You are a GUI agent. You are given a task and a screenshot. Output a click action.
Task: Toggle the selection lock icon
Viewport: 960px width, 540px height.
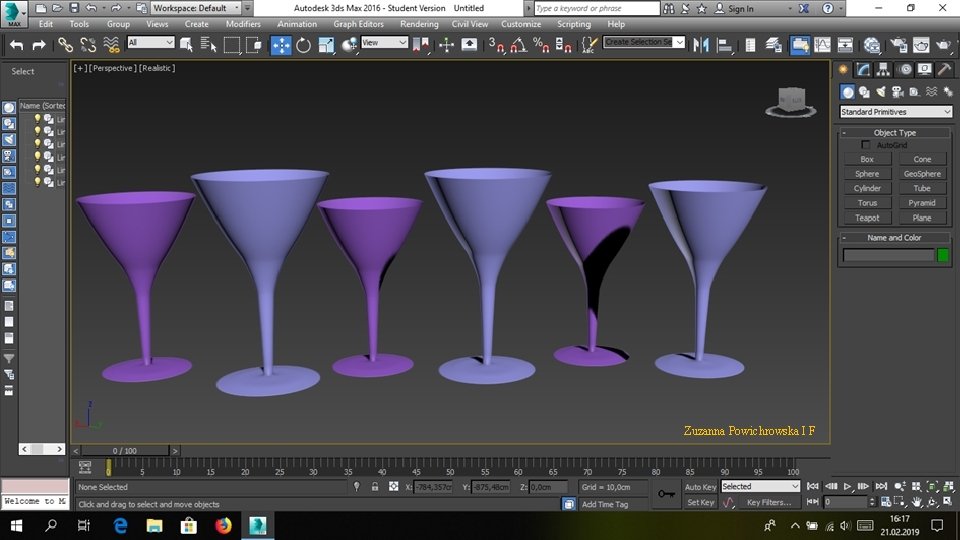pos(374,487)
